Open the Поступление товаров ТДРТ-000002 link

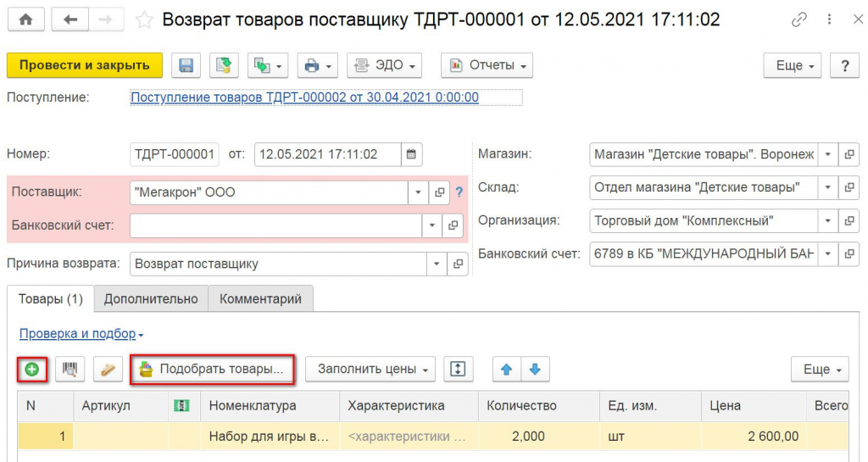click(x=304, y=97)
